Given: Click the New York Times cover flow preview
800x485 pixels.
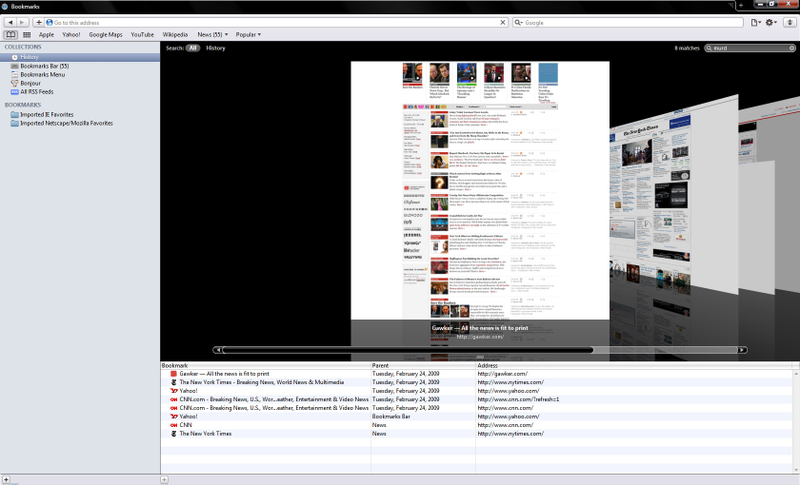Looking at the screenshot, I should point(674,195).
